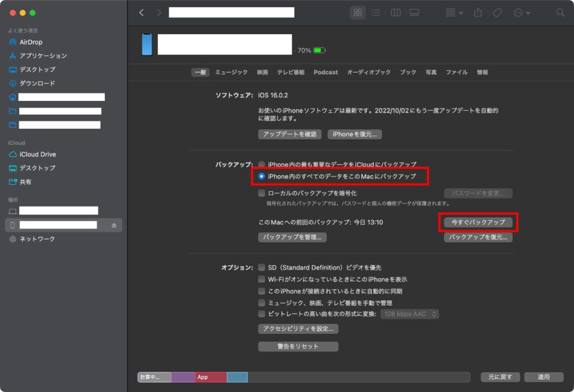This screenshot has height=392, width=574.
Task: Check the Wi-Fi時にiPhoneを表示 option
Action: click(262, 279)
